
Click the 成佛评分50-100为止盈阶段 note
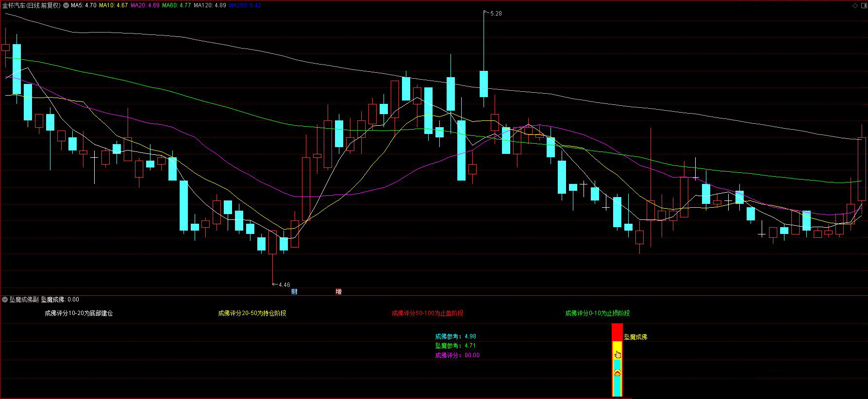click(428, 313)
